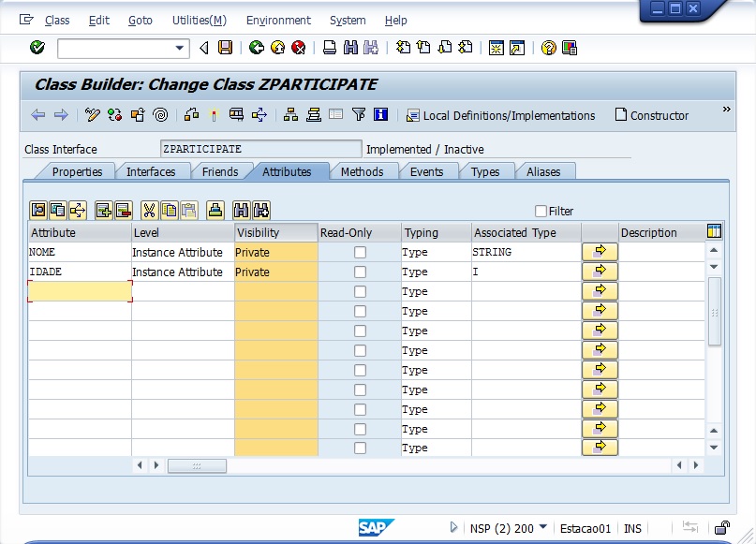Check Read-Only for the NOME attribute
The width and height of the screenshot is (756, 544).
[360, 253]
